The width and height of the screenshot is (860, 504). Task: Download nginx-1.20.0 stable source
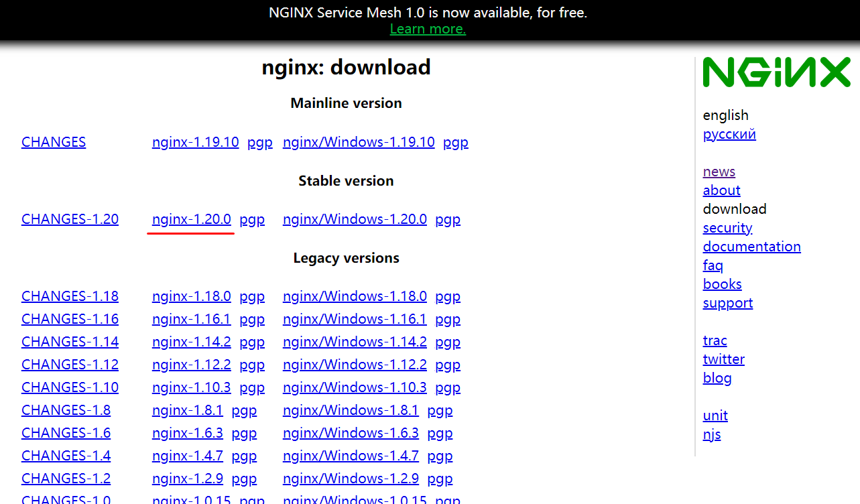pyautogui.click(x=191, y=219)
